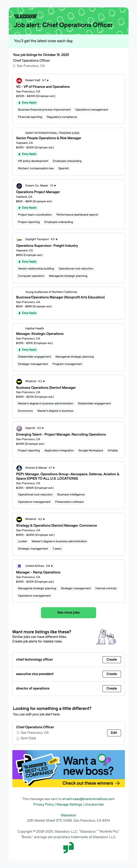Screen dimensions: 137x868
Task: Click the Unsubscribe link
Action: coord(94,804)
